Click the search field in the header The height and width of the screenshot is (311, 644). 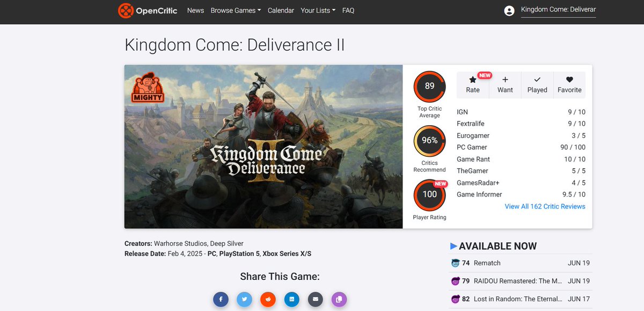[558, 10]
